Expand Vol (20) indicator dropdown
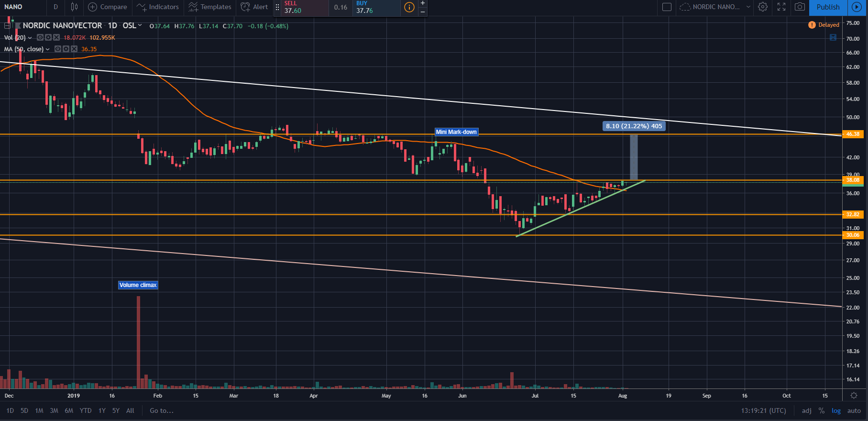The image size is (868, 421). (30, 38)
